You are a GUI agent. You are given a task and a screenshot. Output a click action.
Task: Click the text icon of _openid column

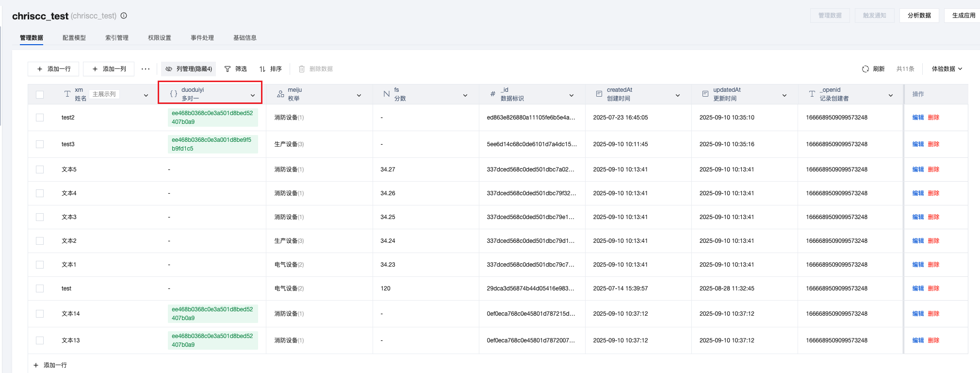tap(812, 94)
